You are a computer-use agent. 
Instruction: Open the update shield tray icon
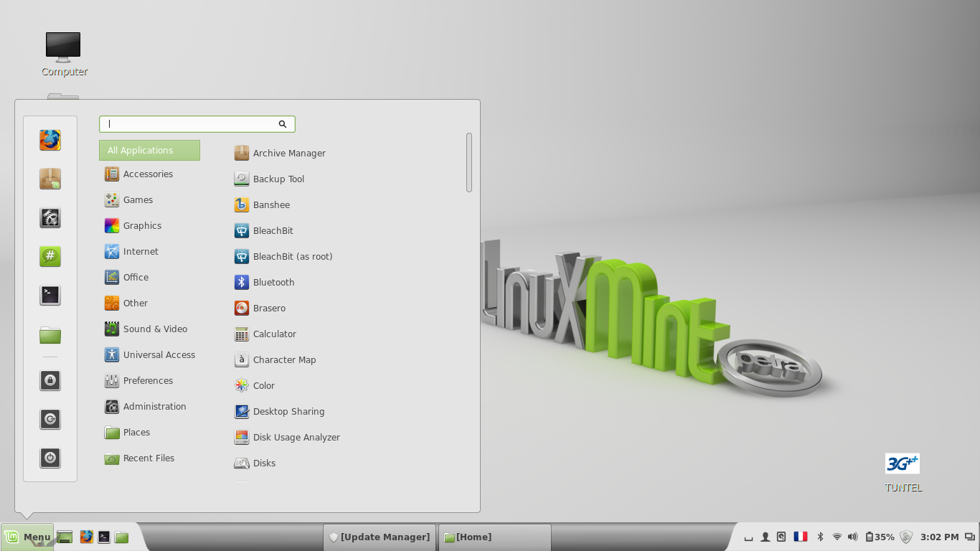906,537
